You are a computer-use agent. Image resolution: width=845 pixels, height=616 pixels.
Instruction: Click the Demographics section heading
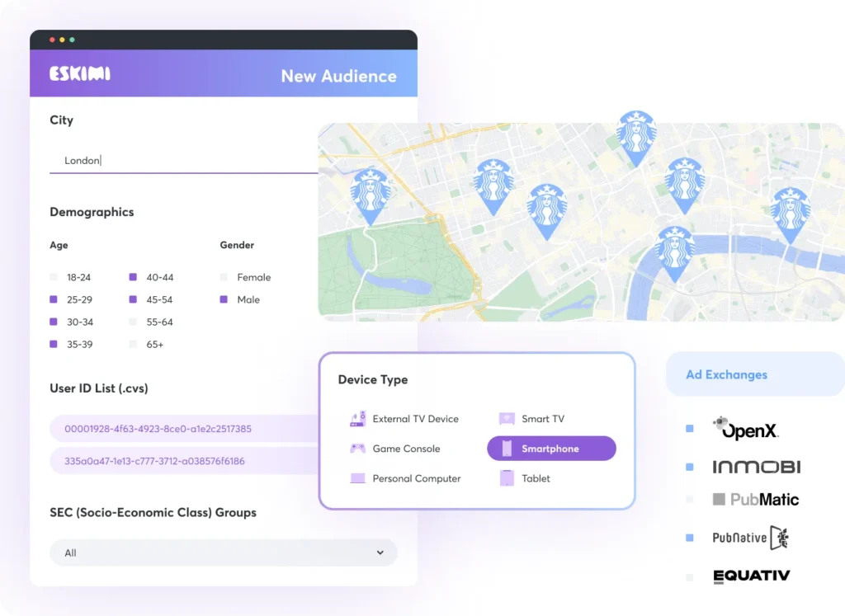click(92, 212)
